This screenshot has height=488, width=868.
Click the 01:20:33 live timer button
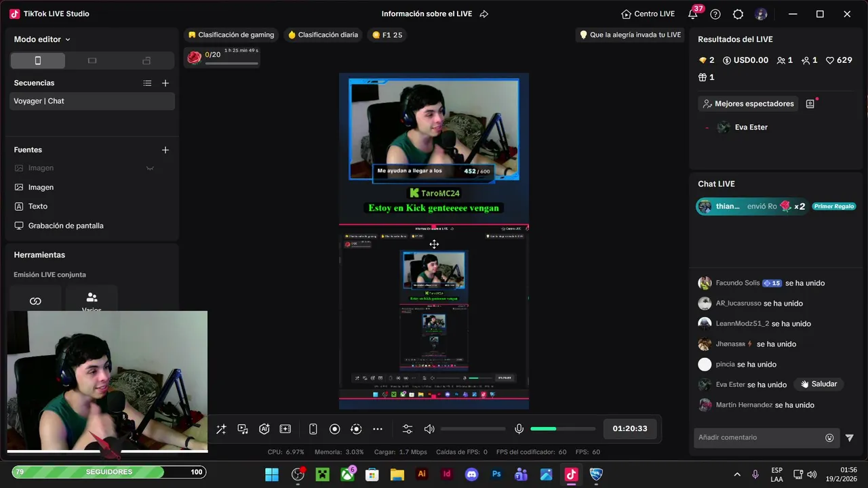click(x=630, y=428)
